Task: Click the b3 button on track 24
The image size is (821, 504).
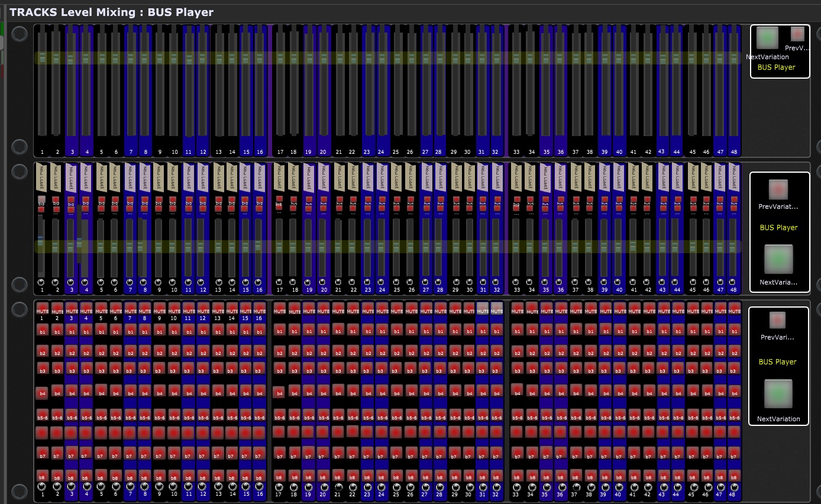Action: tap(382, 368)
